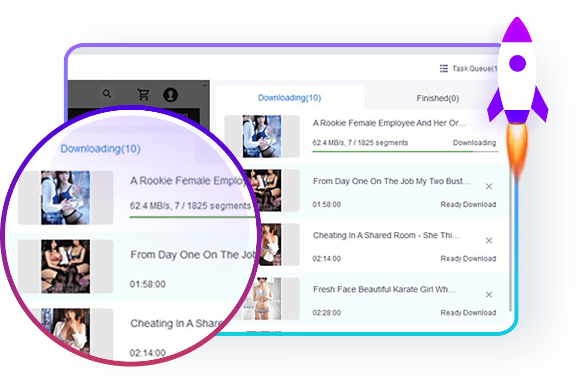Click Ready Download for the 02:14:00 item
This screenshot has height=392, width=588.
468,258
